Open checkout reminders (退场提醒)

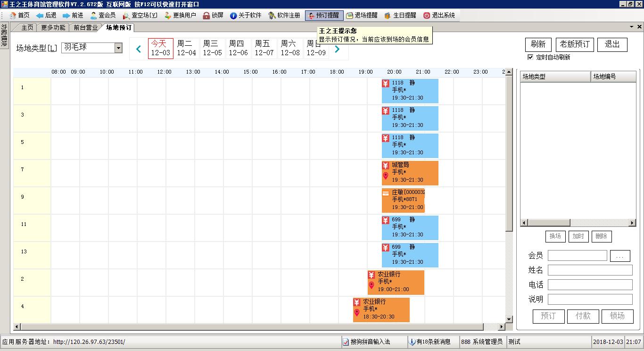coord(362,15)
